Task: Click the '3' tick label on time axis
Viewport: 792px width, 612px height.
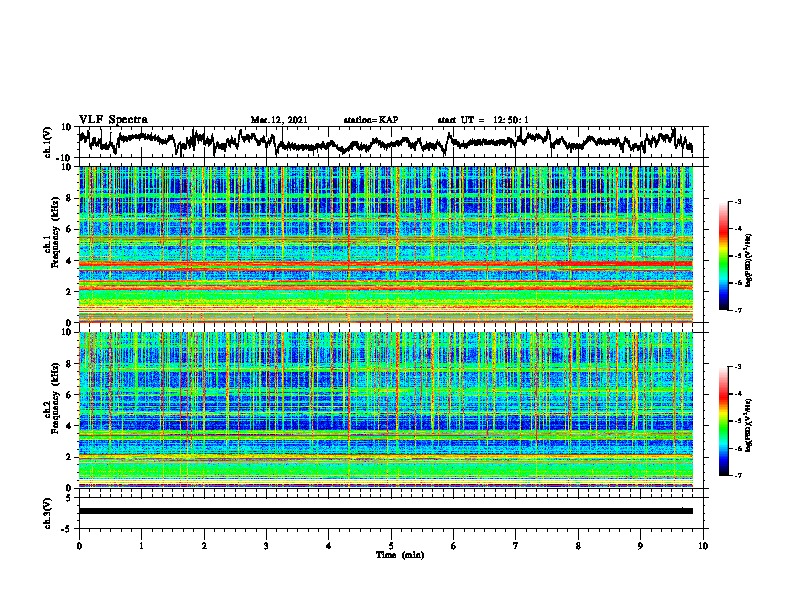Action: pos(266,546)
